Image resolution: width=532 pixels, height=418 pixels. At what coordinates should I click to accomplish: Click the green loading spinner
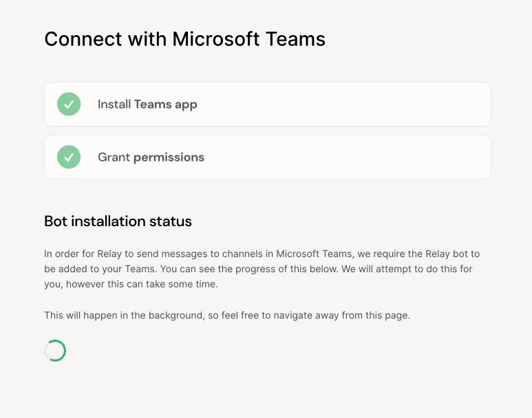coord(55,351)
